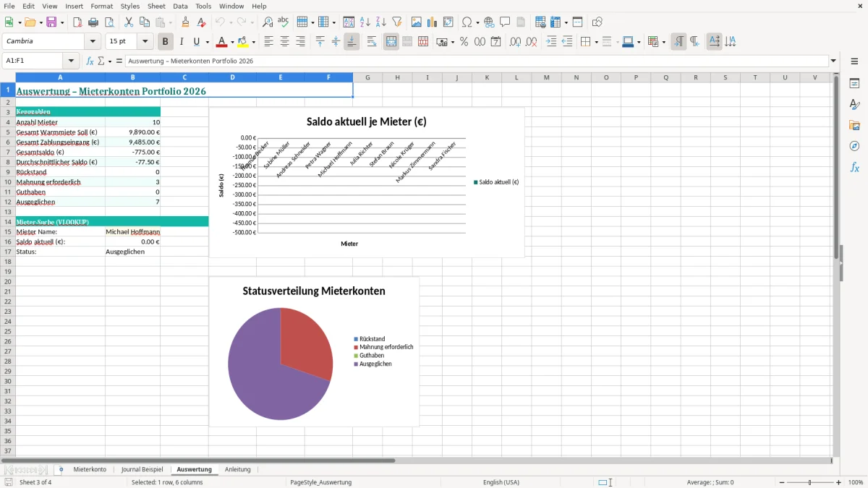Open the font color dropdown arrow
The height and width of the screenshot is (488, 868).
(x=234, y=42)
